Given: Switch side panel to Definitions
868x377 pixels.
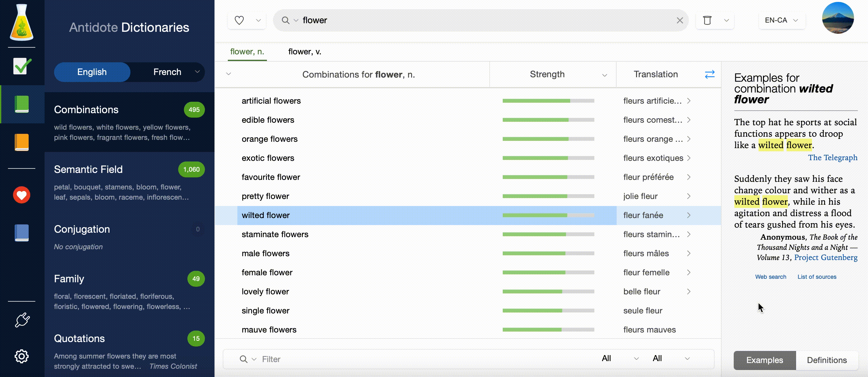Looking at the screenshot, I should (x=827, y=360).
